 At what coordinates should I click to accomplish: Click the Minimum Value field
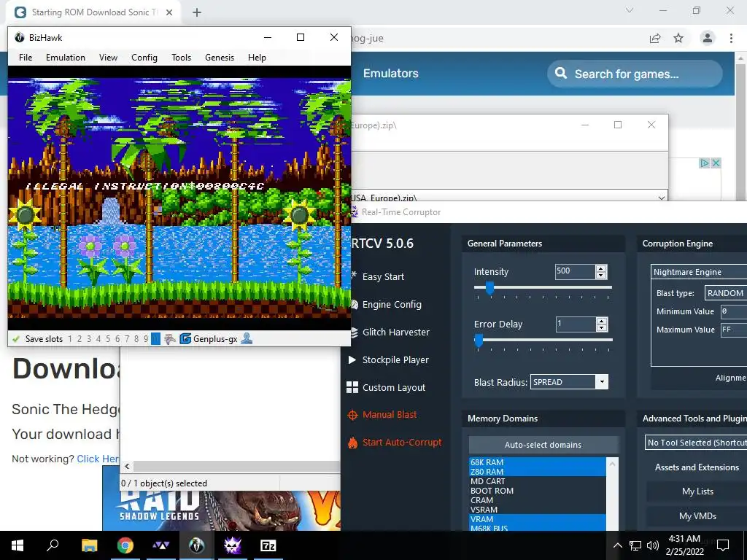click(734, 311)
